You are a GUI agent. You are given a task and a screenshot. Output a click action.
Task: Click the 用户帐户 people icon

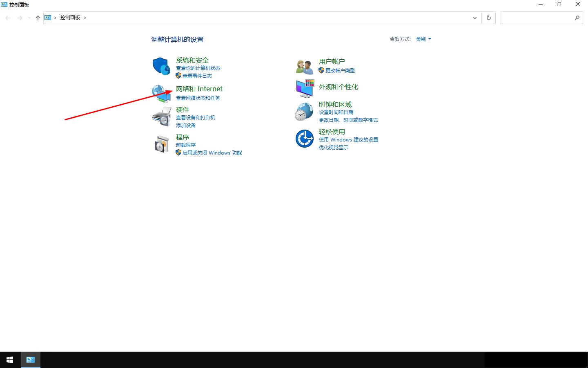[304, 67]
